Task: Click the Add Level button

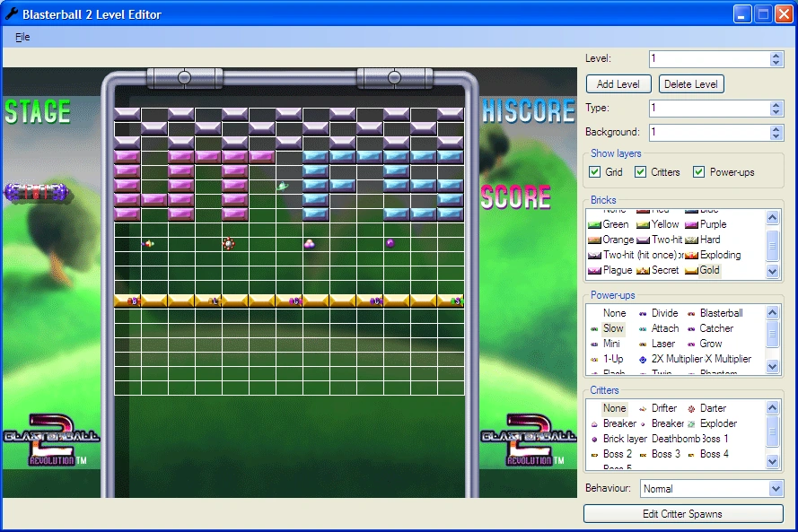Action: [618, 84]
